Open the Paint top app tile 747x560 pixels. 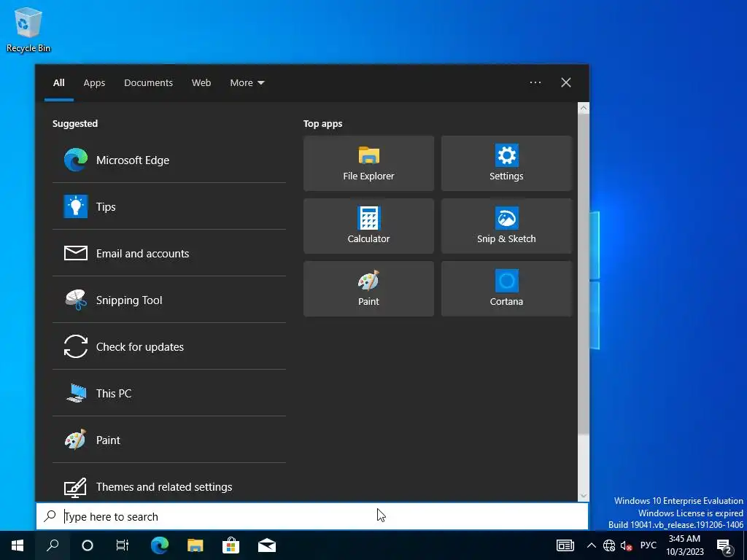[368, 289]
